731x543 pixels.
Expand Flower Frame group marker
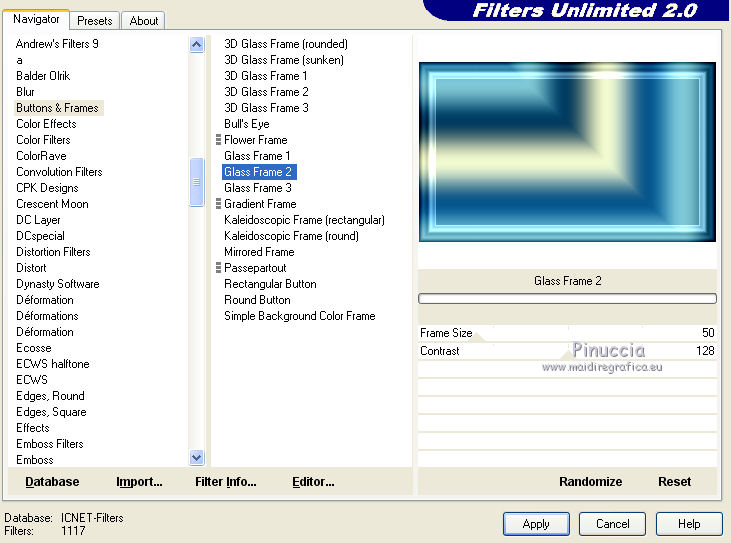click(218, 140)
